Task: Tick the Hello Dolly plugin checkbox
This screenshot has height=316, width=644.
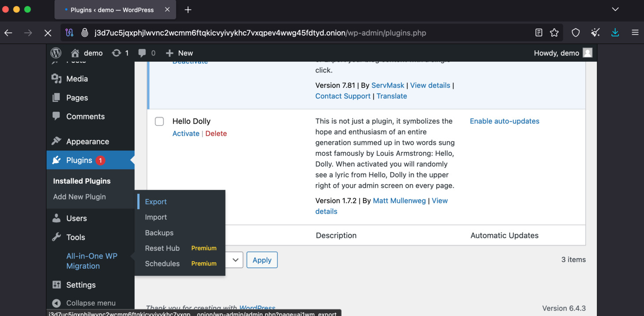Action: coord(159,121)
